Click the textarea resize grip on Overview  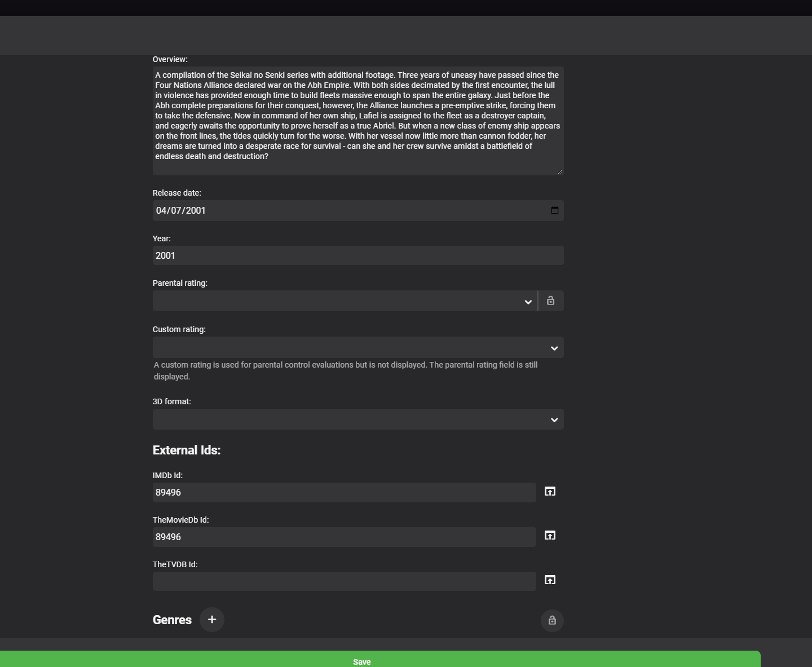tap(560, 170)
